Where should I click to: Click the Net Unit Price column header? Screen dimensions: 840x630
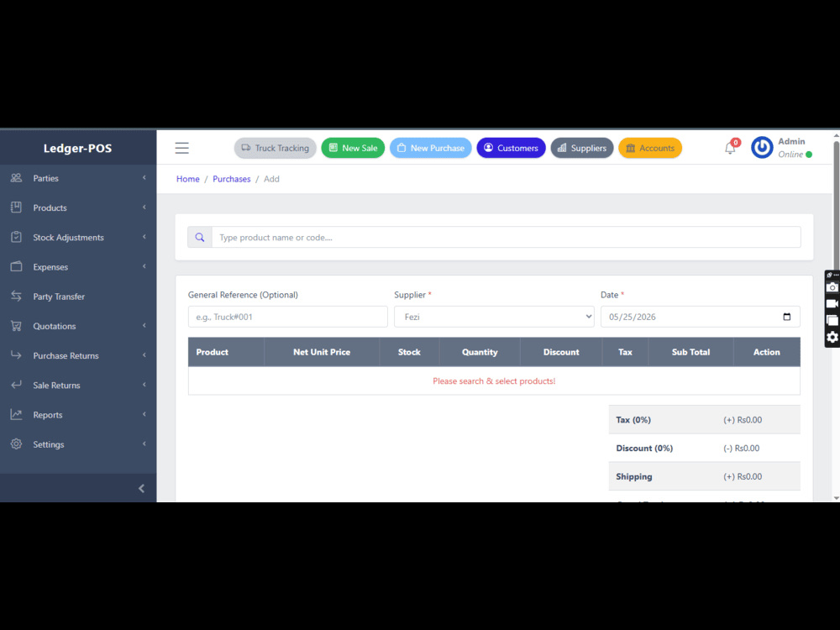322,352
